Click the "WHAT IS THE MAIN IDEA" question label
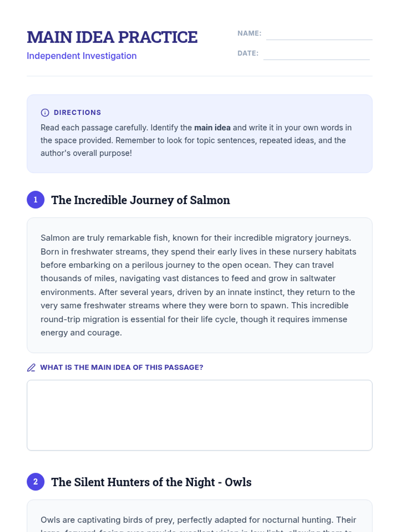The height and width of the screenshot is (532, 399). [121, 367]
